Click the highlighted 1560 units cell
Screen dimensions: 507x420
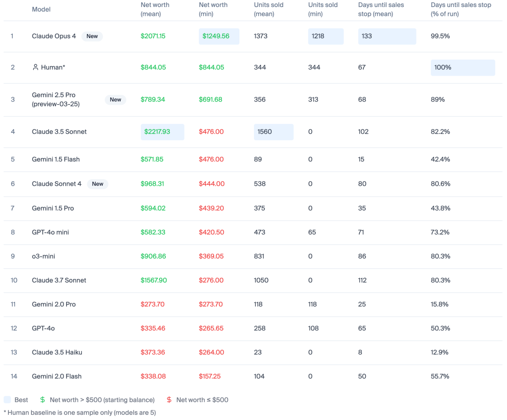click(274, 132)
